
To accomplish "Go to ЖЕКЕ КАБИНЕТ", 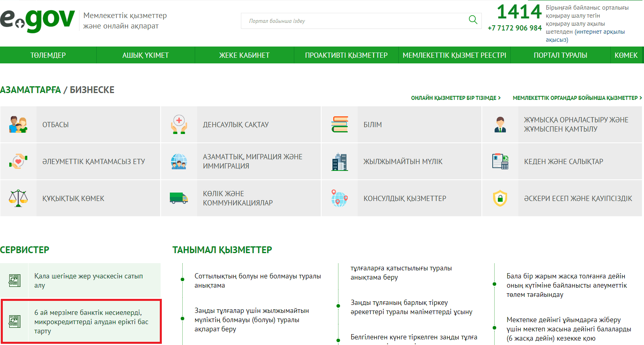I will click(245, 55).
